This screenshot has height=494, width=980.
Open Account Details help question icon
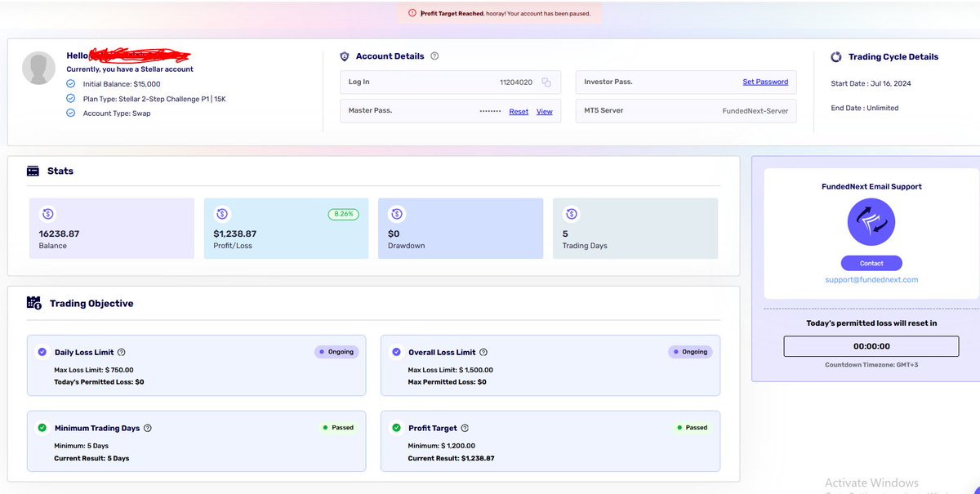click(434, 56)
